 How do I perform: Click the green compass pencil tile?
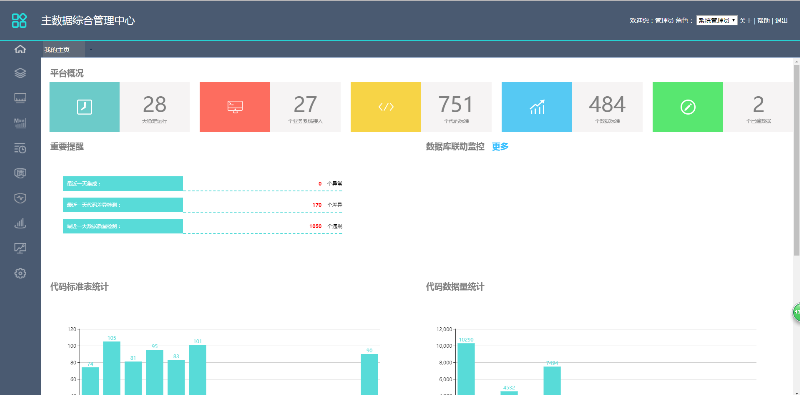coord(688,107)
